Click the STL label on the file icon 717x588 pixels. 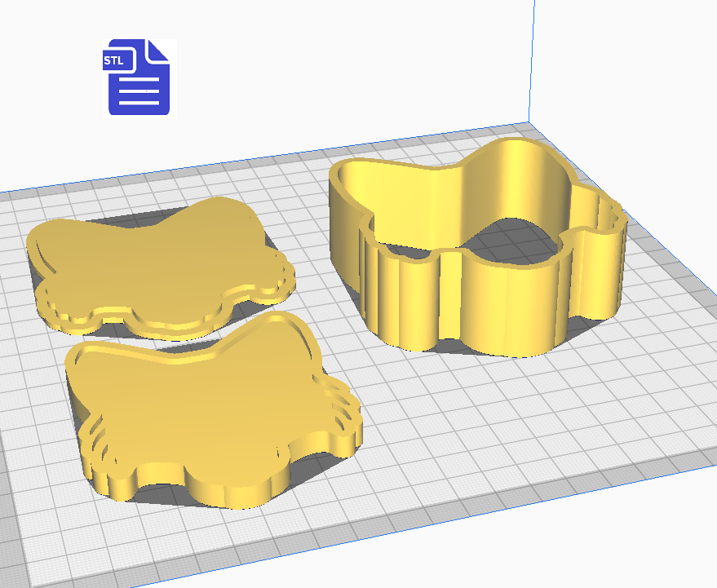tap(113, 59)
